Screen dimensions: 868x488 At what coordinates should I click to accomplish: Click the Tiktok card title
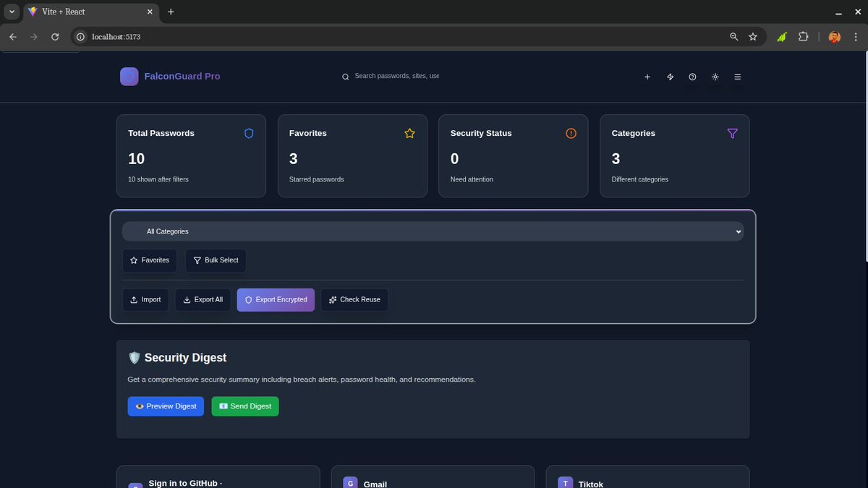591,484
